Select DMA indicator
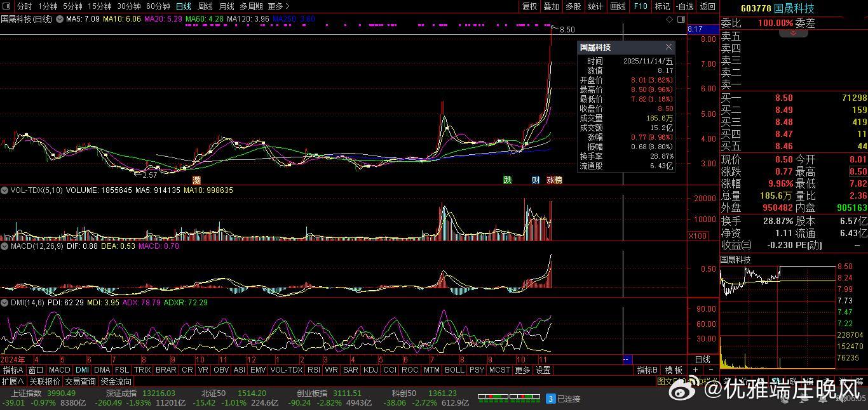This screenshot has width=868, height=410. point(102,370)
